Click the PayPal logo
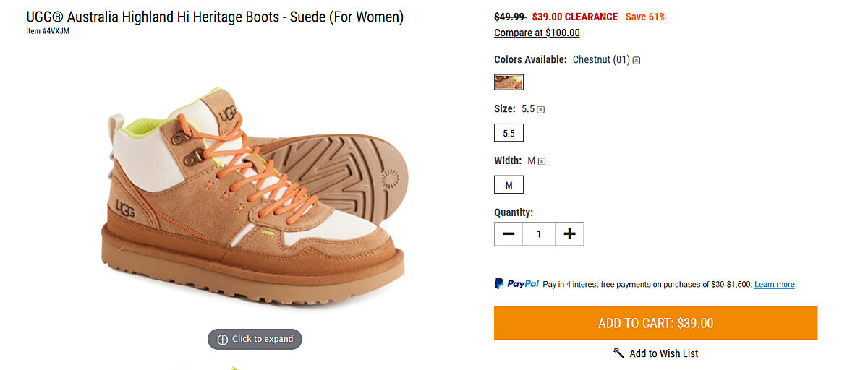This screenshot has height=370, width=868. (x=516, y=284)
